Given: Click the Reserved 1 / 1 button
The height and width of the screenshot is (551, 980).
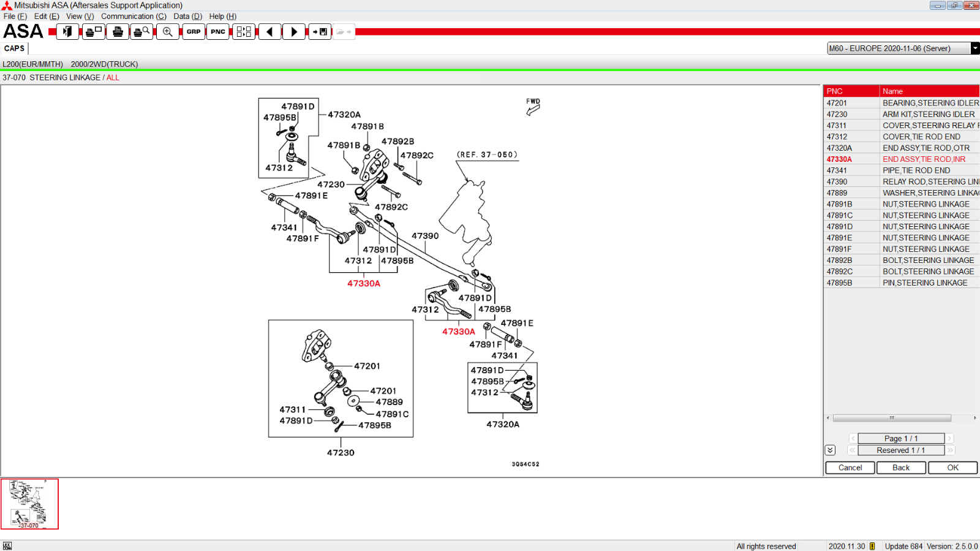Looking at the screenshot, I should (901, 450).
